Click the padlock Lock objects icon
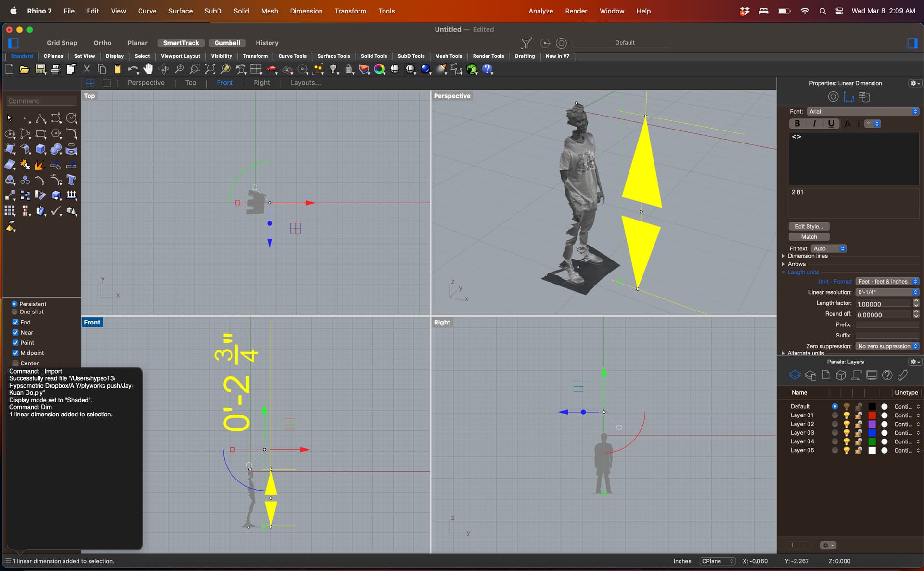The image size is (924, 571). click(x=349, y=69)
